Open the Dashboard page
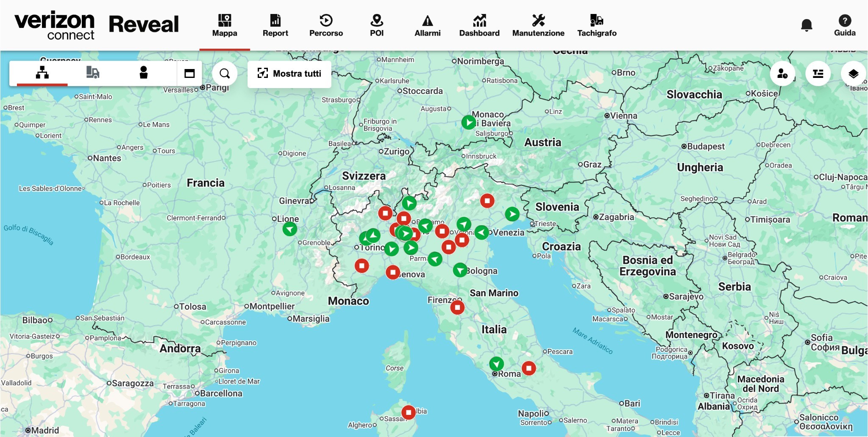 [479, 25]
